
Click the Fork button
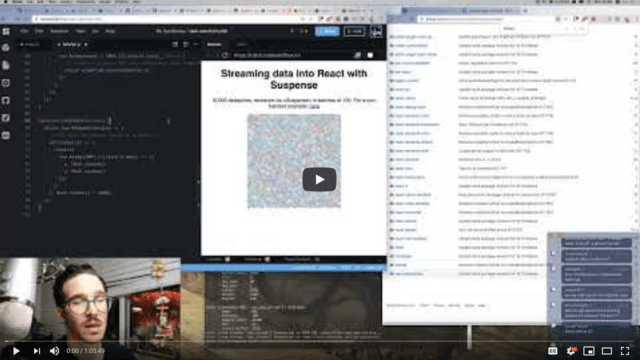[x=354, y=31]
